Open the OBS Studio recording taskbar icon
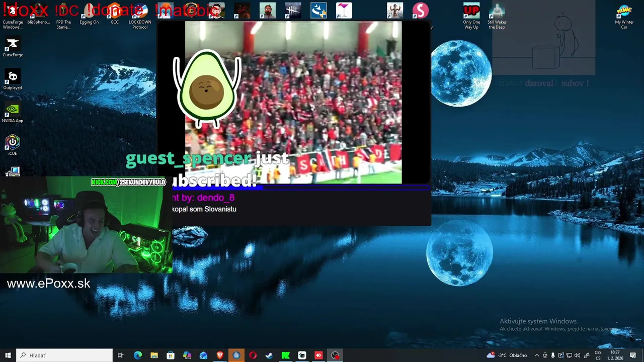 coord(335,355)
